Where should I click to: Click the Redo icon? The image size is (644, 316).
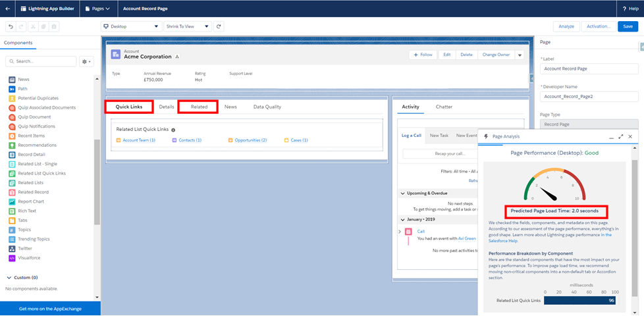pyautogui.click(x=22, y=27)
